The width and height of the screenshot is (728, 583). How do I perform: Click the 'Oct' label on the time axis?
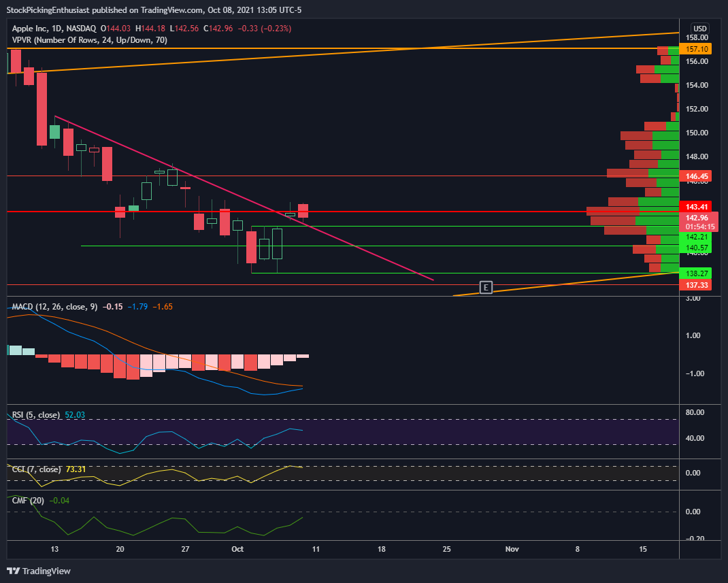click(237, 549)
